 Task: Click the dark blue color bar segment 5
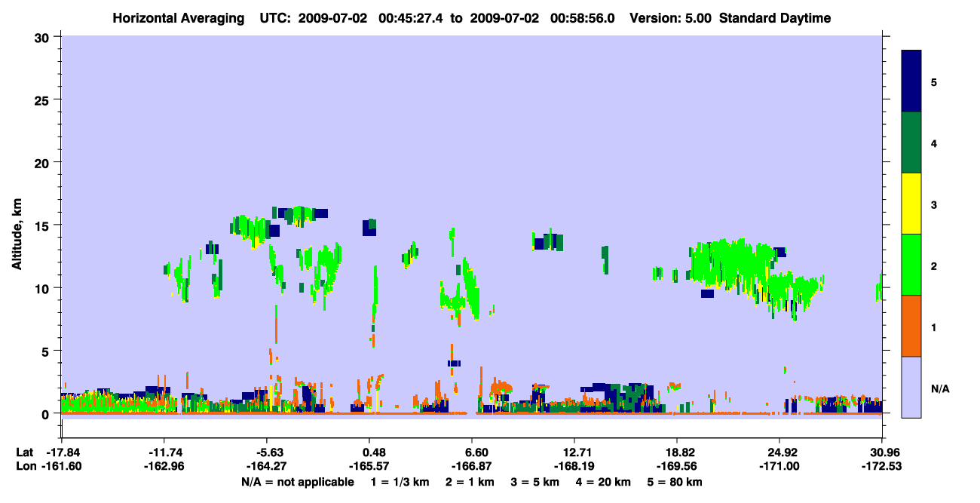pos(911,81)
